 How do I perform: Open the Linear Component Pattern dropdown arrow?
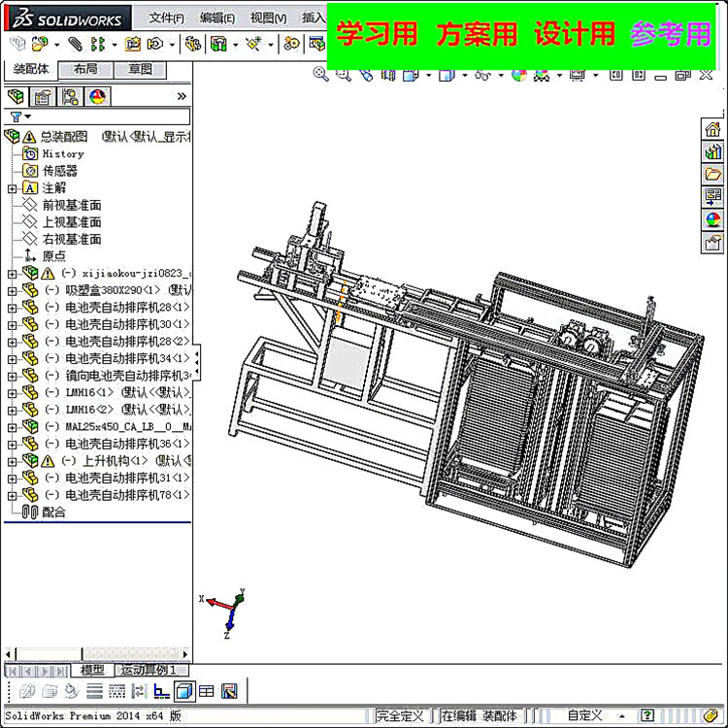coord(115,45)
